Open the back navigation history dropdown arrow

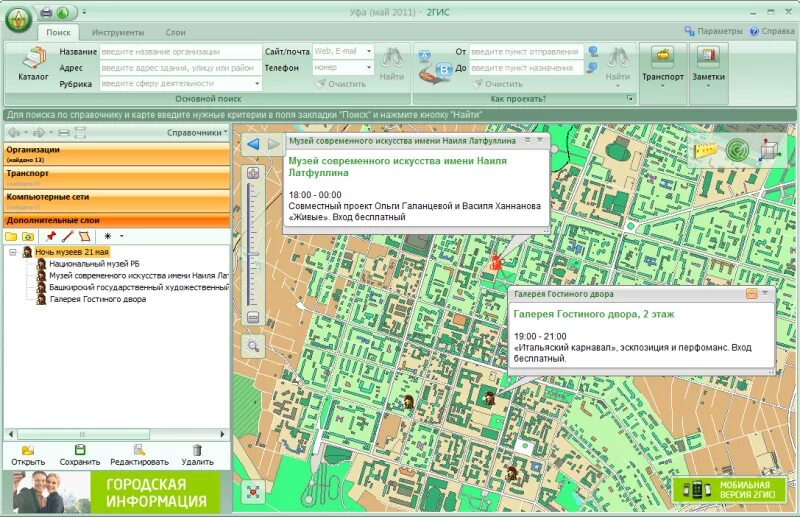point(26,133)
